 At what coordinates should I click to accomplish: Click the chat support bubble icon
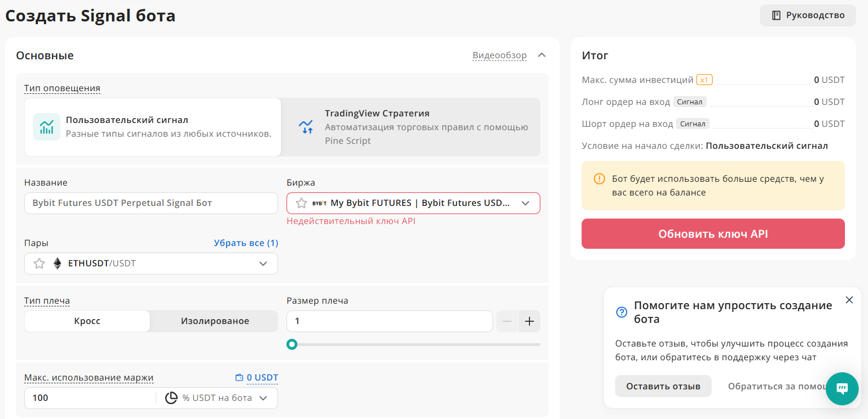(842, 389)
